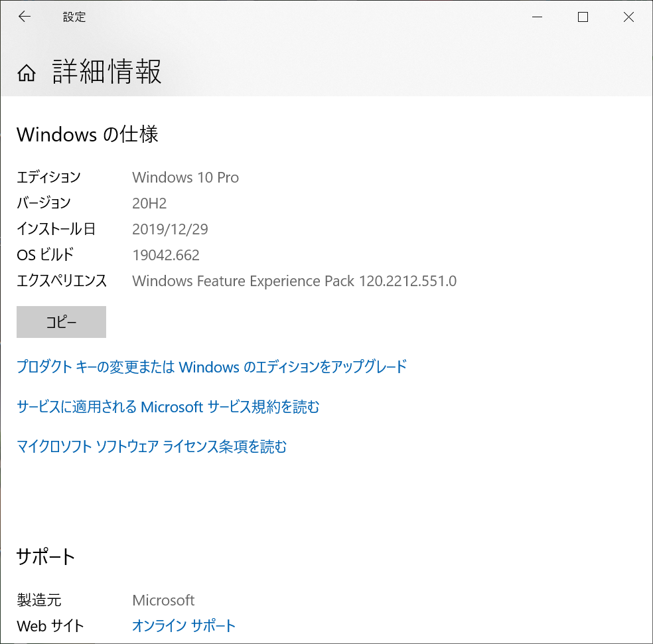This screenshot has height=644, width=653.
Task: Click the OS ビルド label
Action: click(45, 254)
